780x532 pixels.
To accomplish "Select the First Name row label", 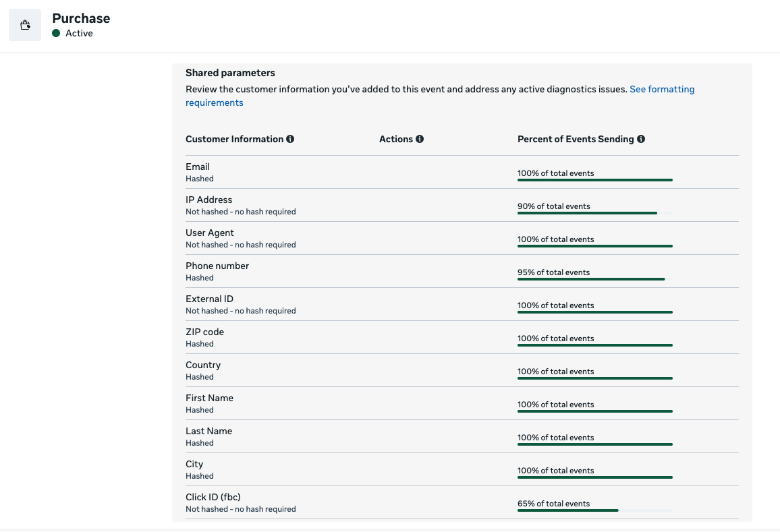I will [209, 398].
